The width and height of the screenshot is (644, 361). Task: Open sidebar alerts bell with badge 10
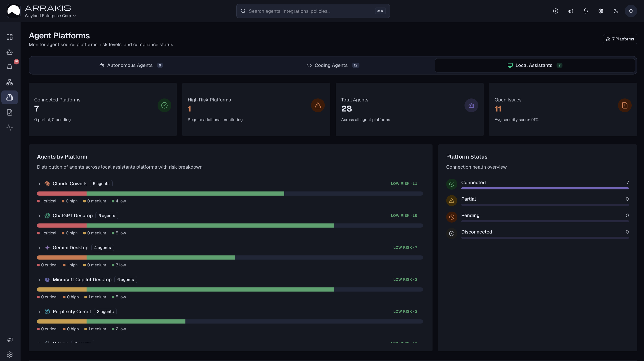coord(10,67)
